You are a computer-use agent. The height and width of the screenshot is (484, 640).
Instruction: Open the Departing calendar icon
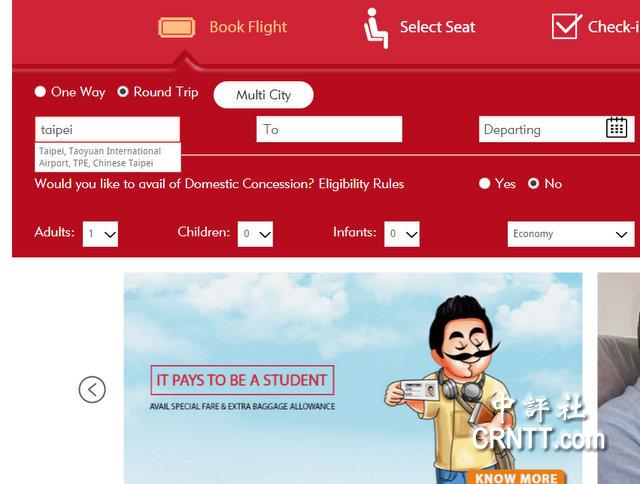point(616,128)
